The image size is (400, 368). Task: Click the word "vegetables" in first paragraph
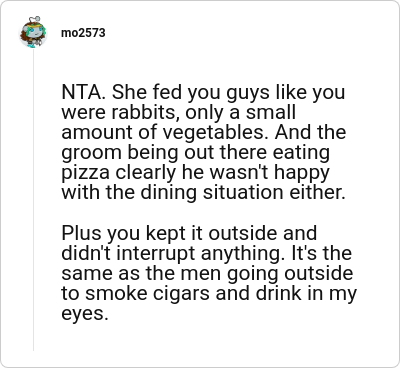(x=216, y=133)
